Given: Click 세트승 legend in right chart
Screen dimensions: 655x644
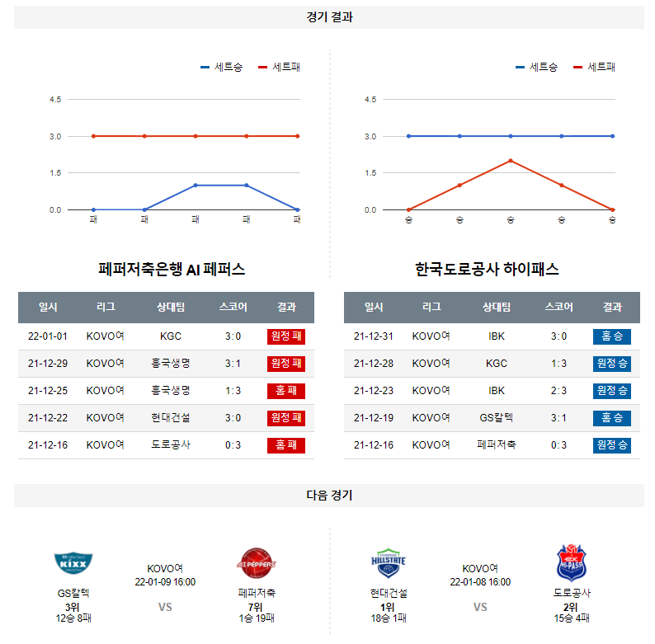Looking at the screenshot, I should click(x=536, y=67).
